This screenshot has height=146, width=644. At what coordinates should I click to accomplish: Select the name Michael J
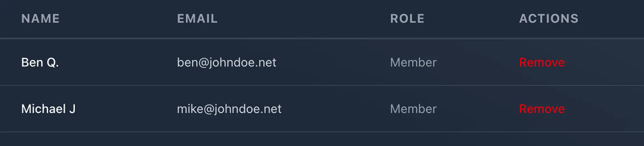coord(48,109)
